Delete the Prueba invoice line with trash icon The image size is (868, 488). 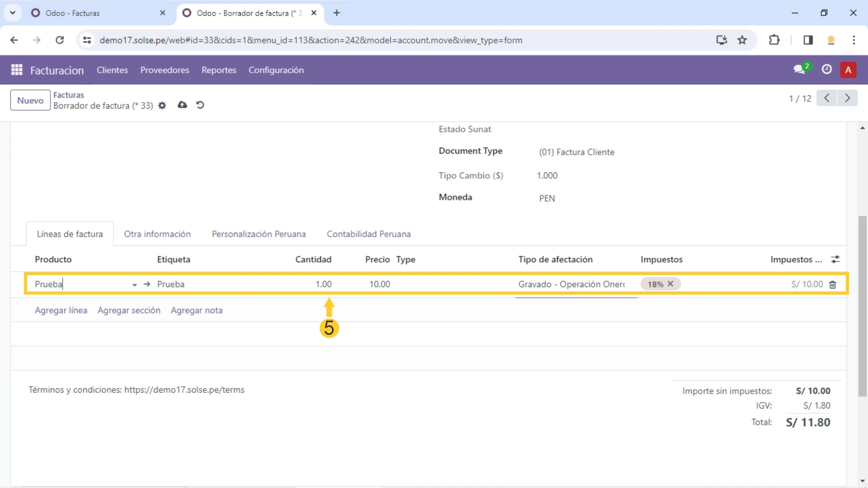[832, 285]
